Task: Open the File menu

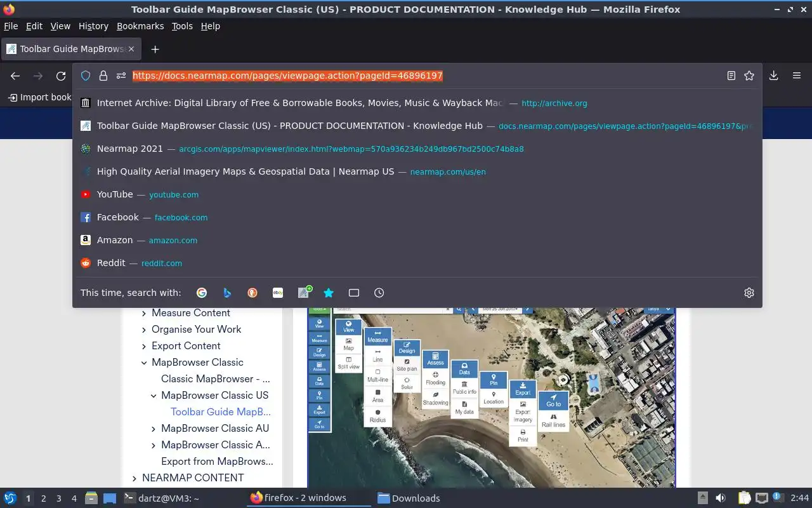Action: coord(11,26)
